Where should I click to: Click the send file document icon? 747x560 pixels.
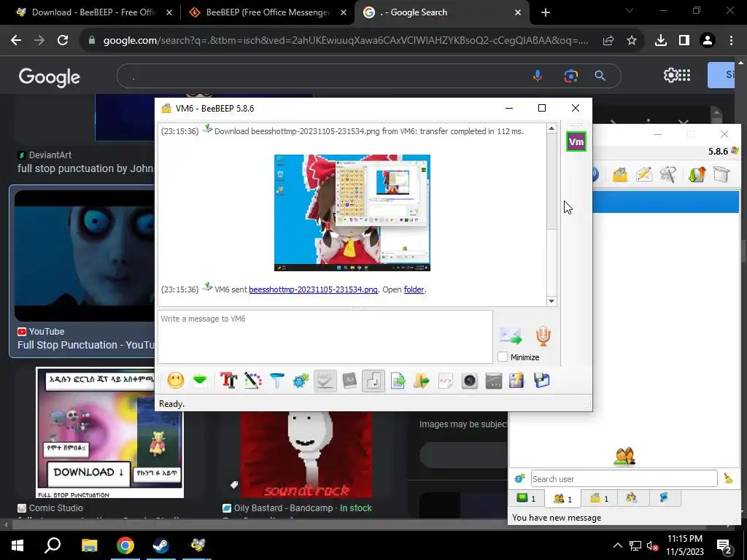click(398, 381)
